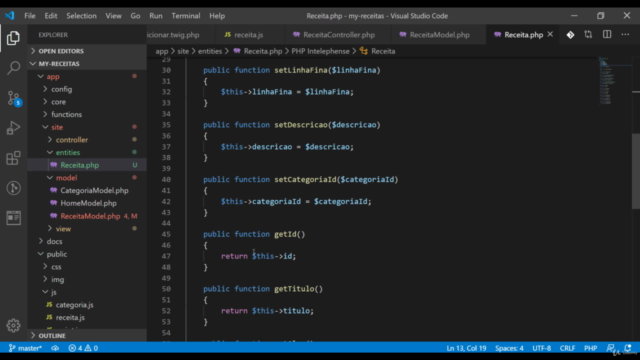Click Receita class symbol in breadcrumb
This screenshot has width=640, height=360.
(378, 51)
